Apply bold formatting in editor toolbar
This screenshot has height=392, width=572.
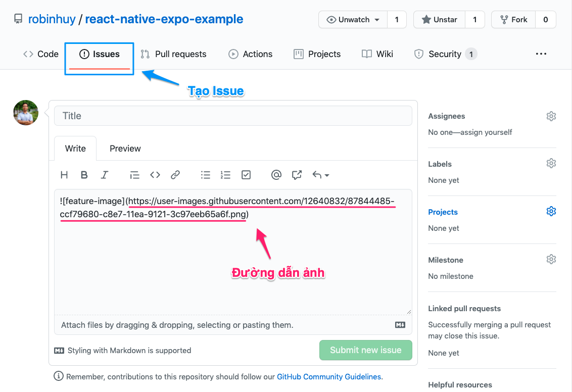click(x=84, y=175)
